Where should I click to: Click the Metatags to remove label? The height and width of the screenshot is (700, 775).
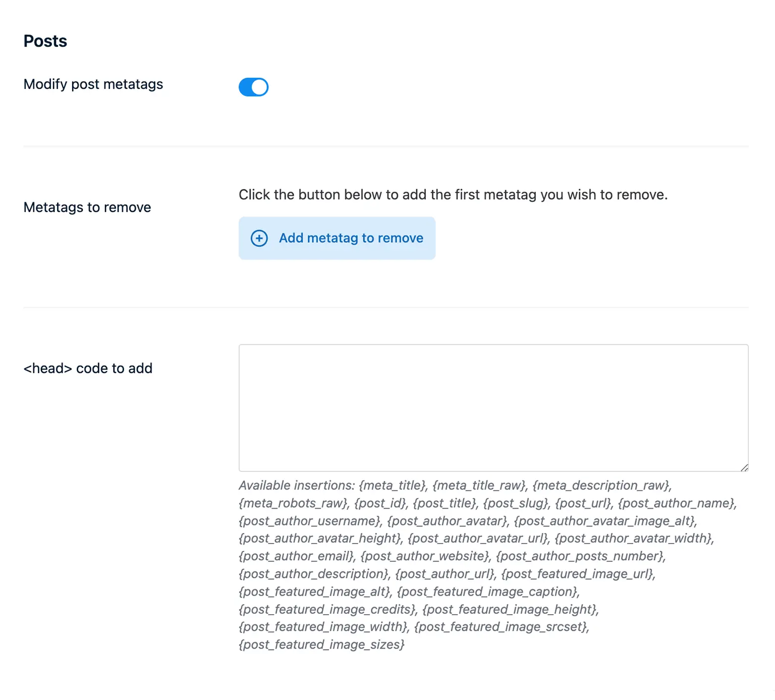[87, 207]
